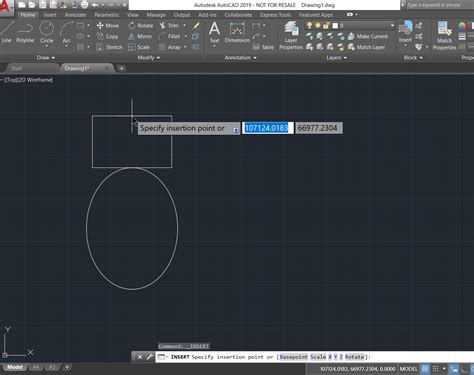The image size is (474, 375).
Task: Open the recent commands dropdown in command line
Action: 162,357
